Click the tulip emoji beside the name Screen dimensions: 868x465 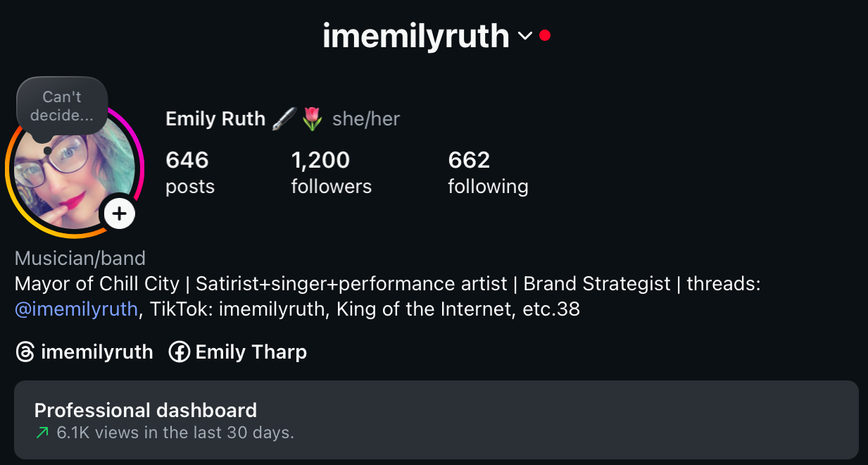click(x=312, y=119)
